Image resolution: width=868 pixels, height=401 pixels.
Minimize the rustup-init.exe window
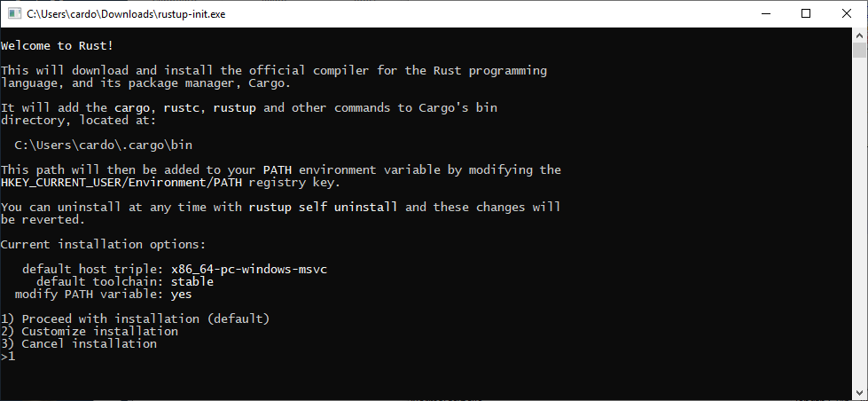pos(765,14)
